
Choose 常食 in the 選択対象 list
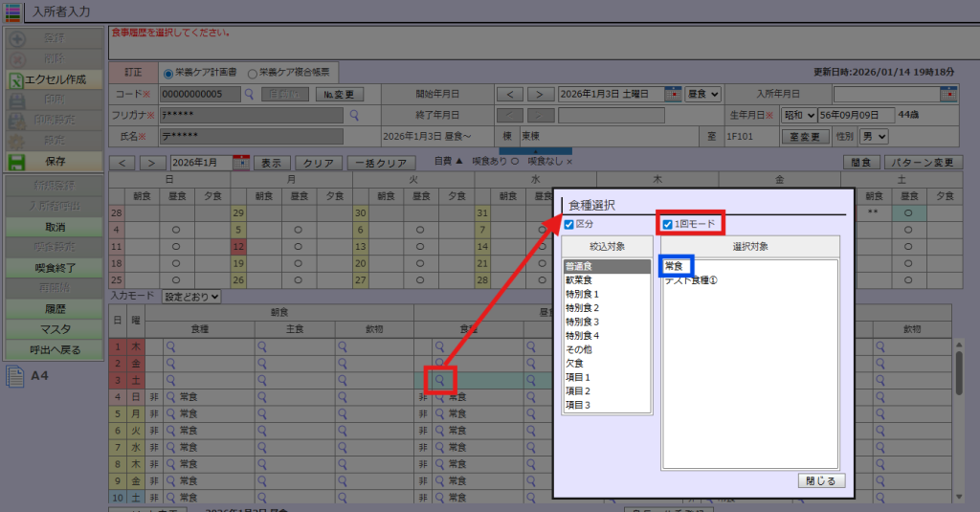point(675,266)
